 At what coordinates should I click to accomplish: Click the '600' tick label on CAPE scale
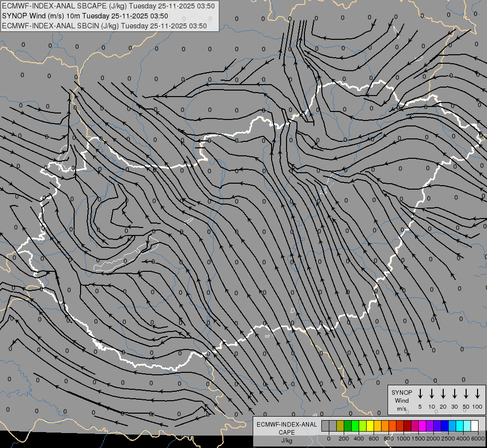(374, 439)
